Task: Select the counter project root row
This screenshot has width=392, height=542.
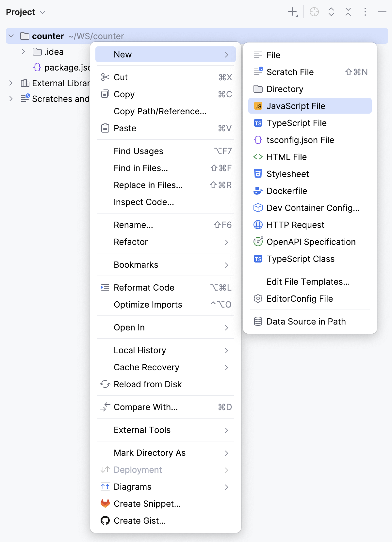Action: point(197,36)
